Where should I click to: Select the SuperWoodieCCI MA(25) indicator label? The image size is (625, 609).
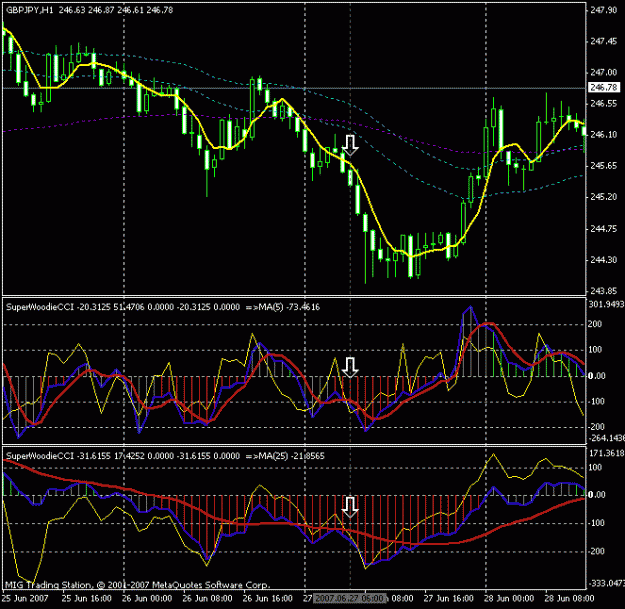pos(165,456)
